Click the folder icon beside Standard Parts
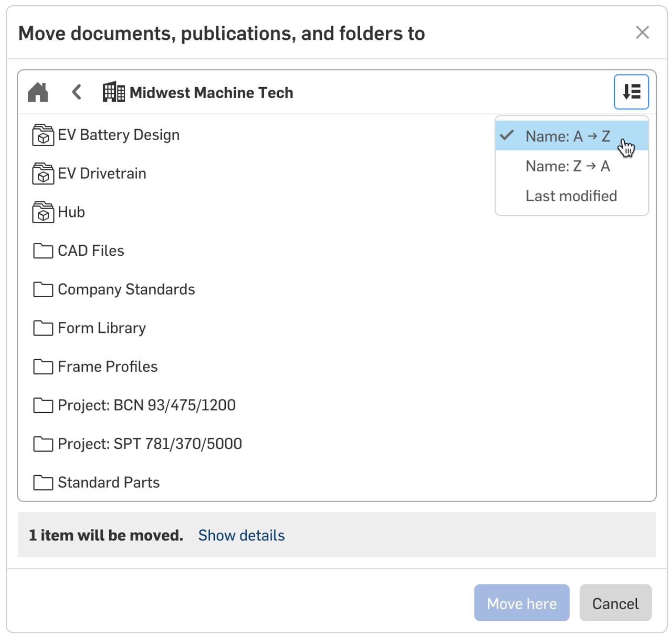This screenshot has width=672, height=638. click(43, 483)
